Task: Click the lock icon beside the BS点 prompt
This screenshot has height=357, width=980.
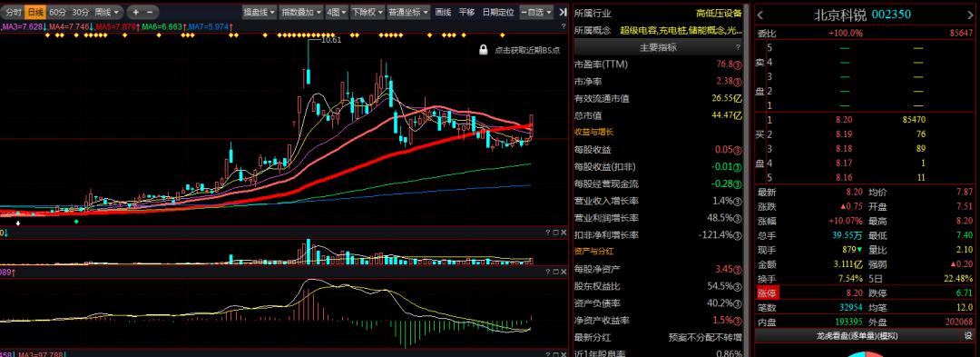Action: [483, 49]
